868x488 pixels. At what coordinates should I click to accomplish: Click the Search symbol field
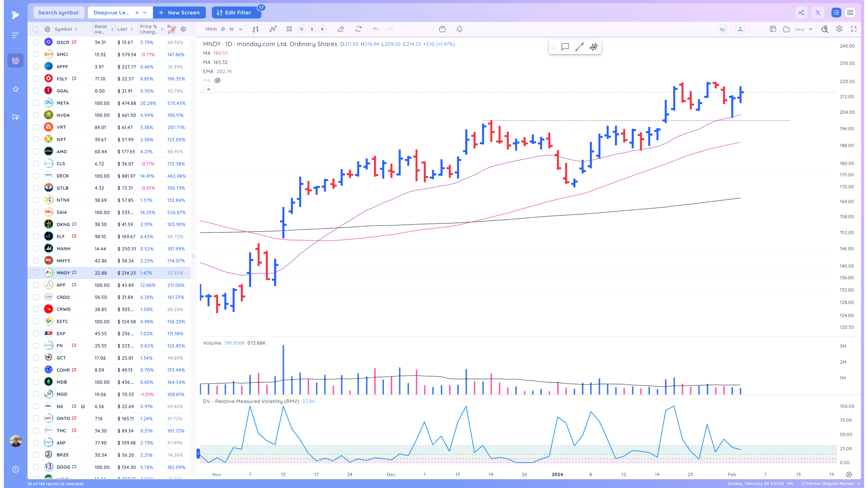(x=59, y=13)
